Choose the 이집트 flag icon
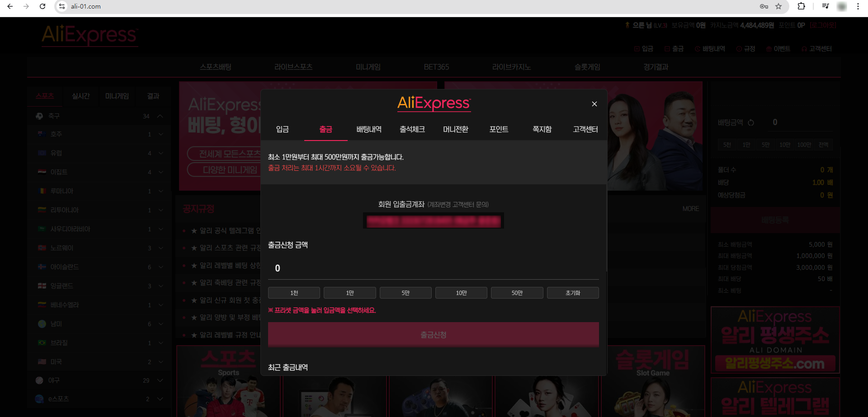The image size is (868, 417). pos(42,172)
